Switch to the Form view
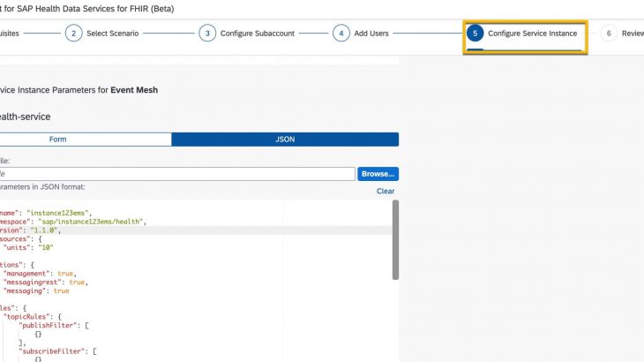 tap(86, 140)
